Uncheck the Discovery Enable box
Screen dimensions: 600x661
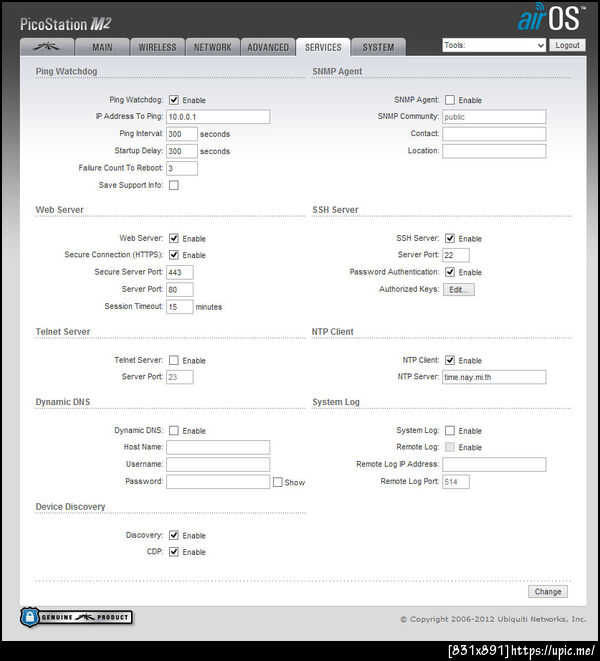pyautogui.click(x=174, y=535)
